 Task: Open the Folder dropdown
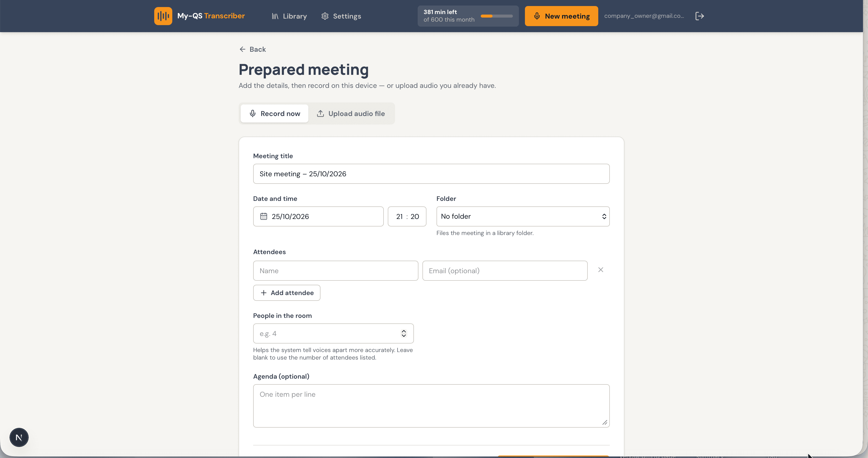(x=523, y=216)
